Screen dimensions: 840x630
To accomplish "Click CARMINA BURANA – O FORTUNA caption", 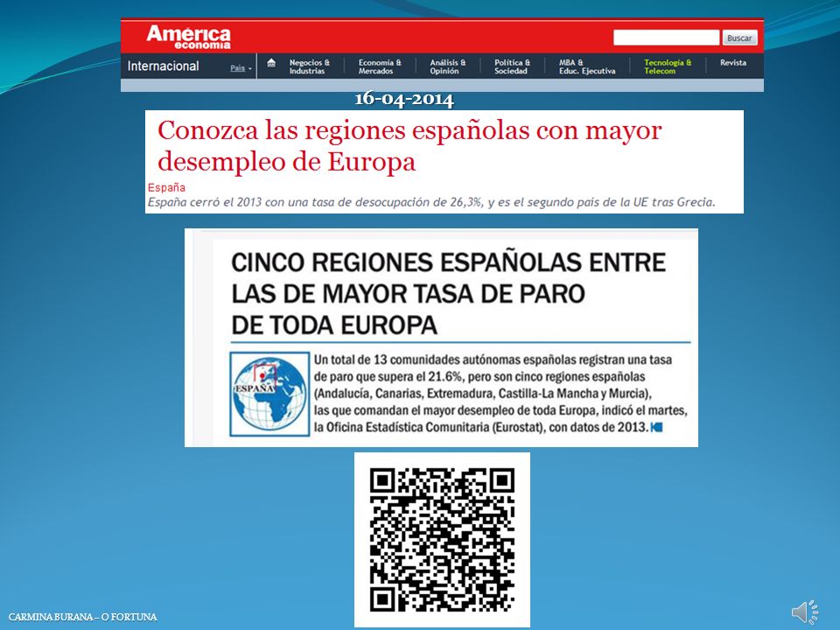I will pyautogui.click(x=83, y=617).
